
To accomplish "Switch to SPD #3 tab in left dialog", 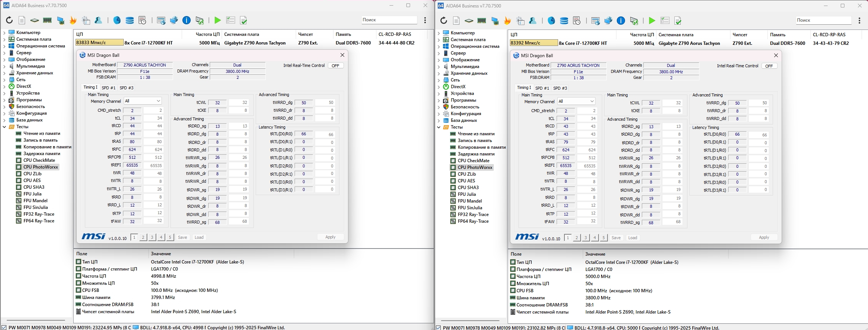I will [126, 88].
